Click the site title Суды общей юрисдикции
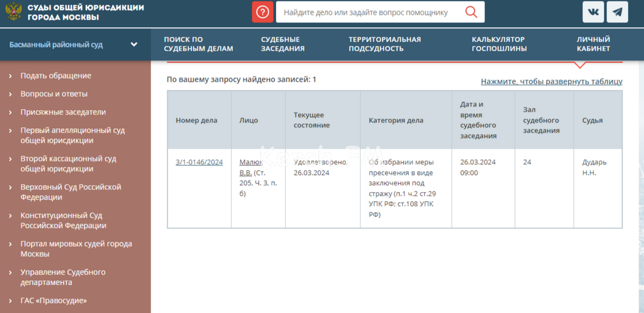 point(86,12)
